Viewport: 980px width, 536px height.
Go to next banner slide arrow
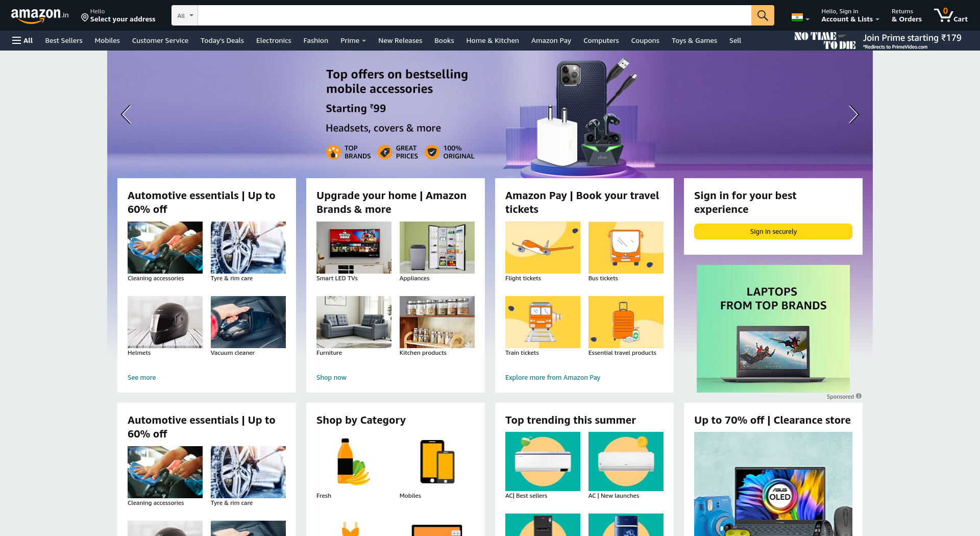point(853,114)
